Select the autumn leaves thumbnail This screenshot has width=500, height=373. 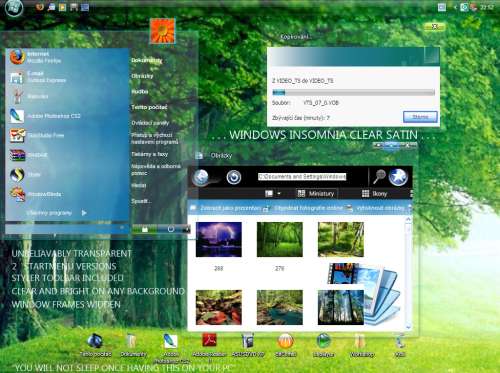click(x=219, y=307)
